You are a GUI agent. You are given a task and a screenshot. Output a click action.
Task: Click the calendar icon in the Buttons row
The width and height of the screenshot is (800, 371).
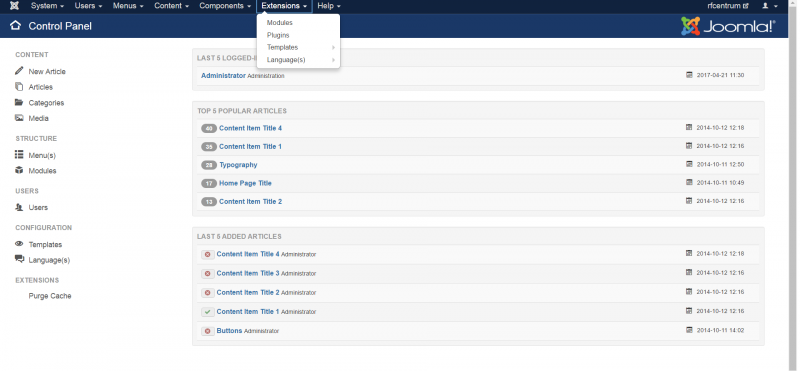point(689,330)
